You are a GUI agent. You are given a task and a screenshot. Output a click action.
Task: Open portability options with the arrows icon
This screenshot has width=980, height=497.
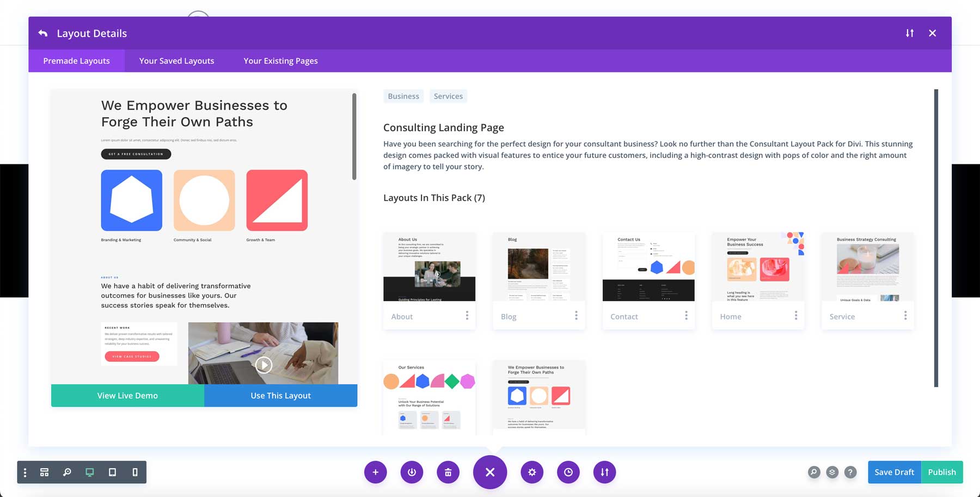pyautogui.click(x=604, y=472)
